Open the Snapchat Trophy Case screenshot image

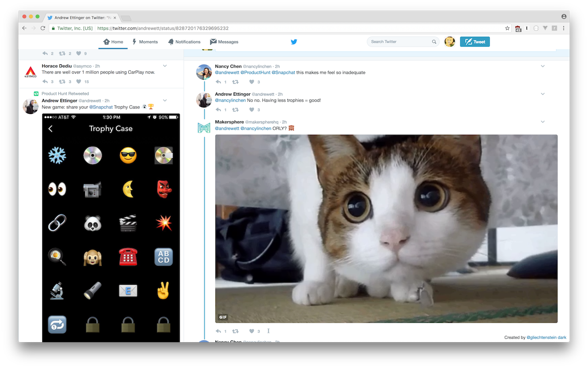111,228
